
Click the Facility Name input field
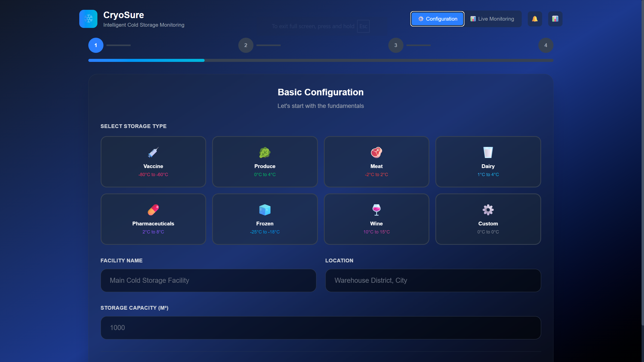[208, 280]
